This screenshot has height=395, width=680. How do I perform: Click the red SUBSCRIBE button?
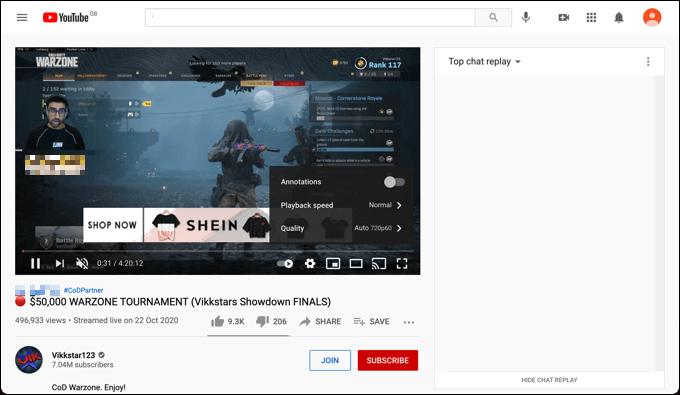pyautogui.click(x=388, y=360)
